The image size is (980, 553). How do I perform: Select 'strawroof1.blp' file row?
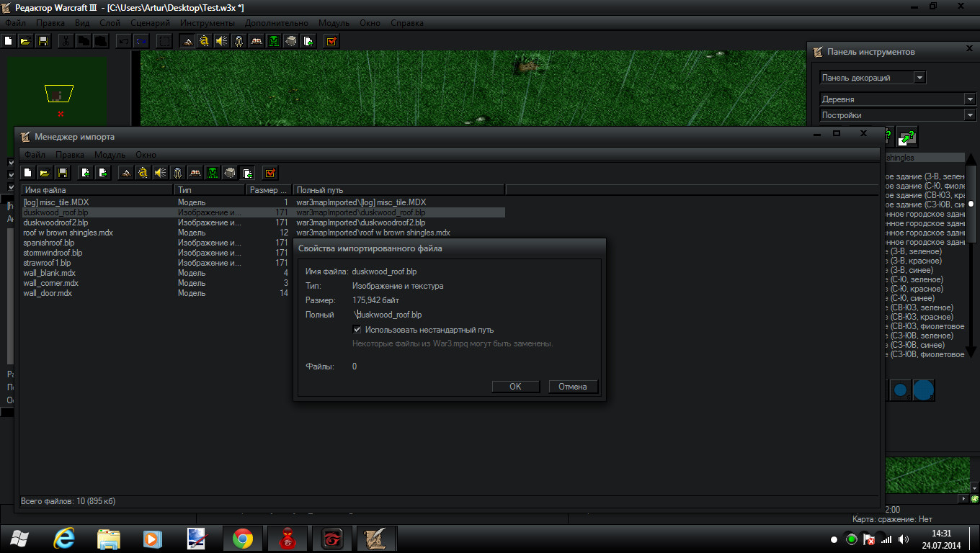156,263
